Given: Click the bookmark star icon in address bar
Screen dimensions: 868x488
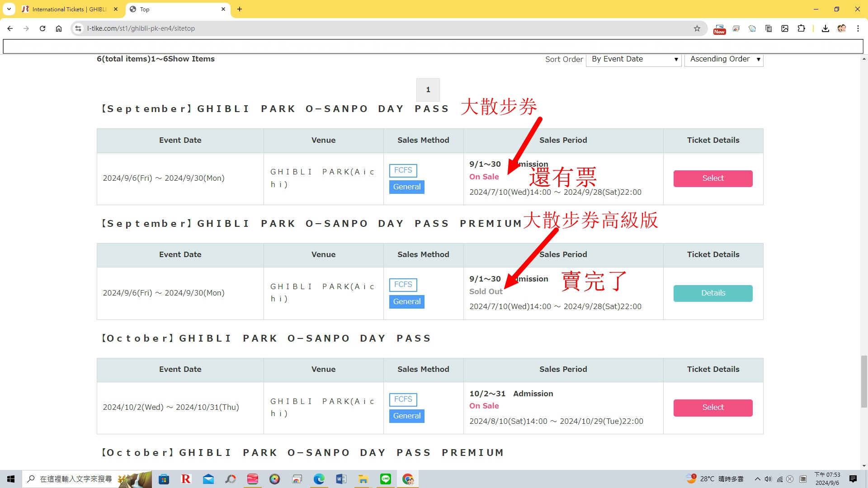Looking at the screenshot, I should click(x=698, y=28).
